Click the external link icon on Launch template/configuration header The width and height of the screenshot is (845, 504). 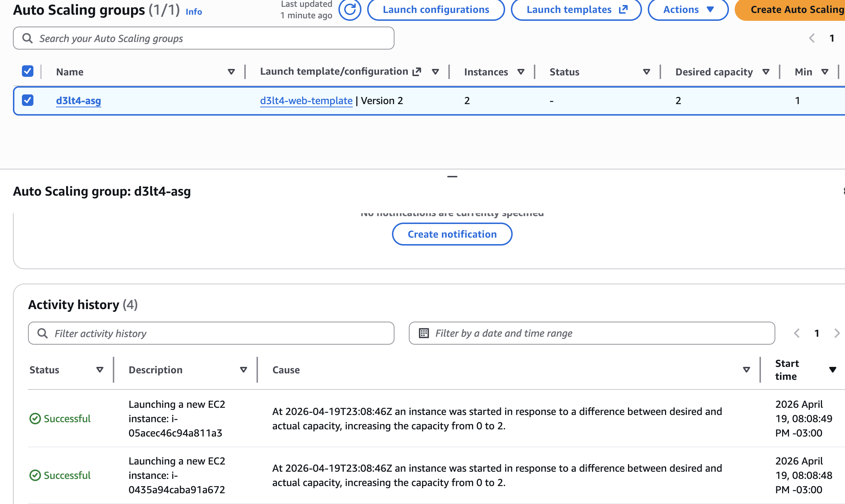pos(417,72)
